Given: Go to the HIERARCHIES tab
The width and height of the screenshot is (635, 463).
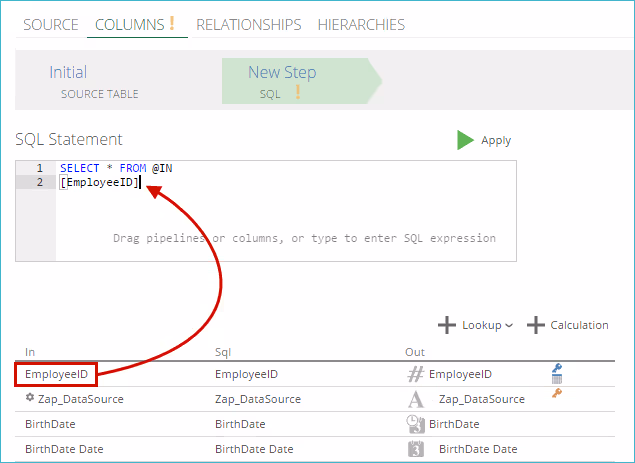Looking at the screenshot, I should tap(361, 24).
